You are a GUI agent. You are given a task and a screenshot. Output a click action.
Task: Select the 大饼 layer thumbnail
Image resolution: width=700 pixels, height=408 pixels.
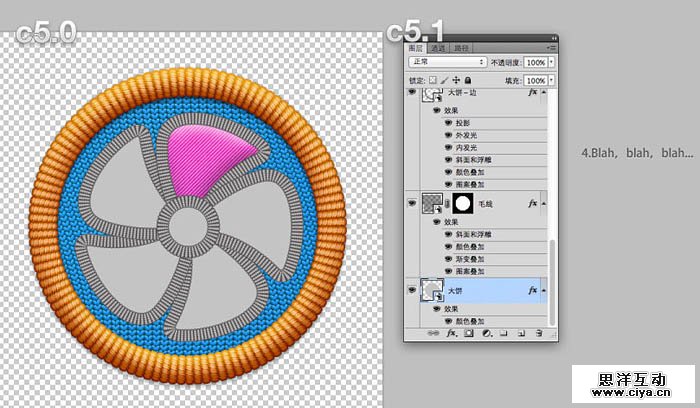(432, 290)
